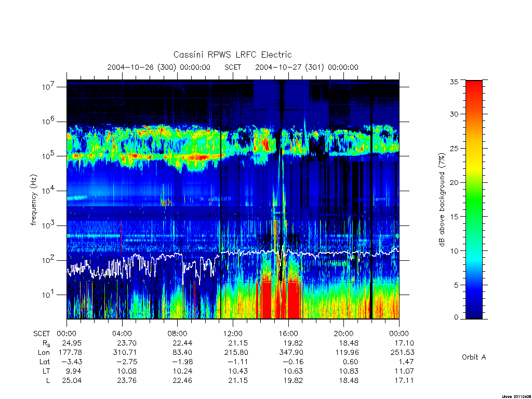This screenshot has width=532, height=399.
Task: Click the 04:00 time axis label
Action: click(122, 334)
